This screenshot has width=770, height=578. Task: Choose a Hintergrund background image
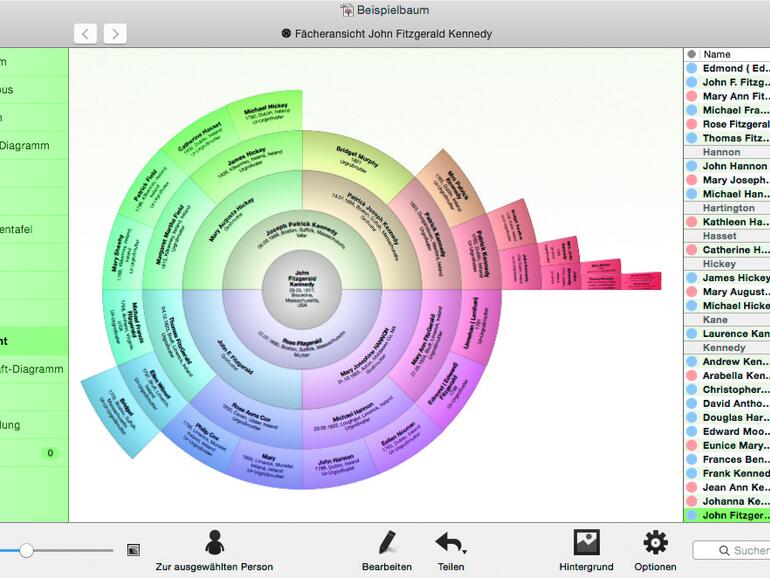[586, 550]
